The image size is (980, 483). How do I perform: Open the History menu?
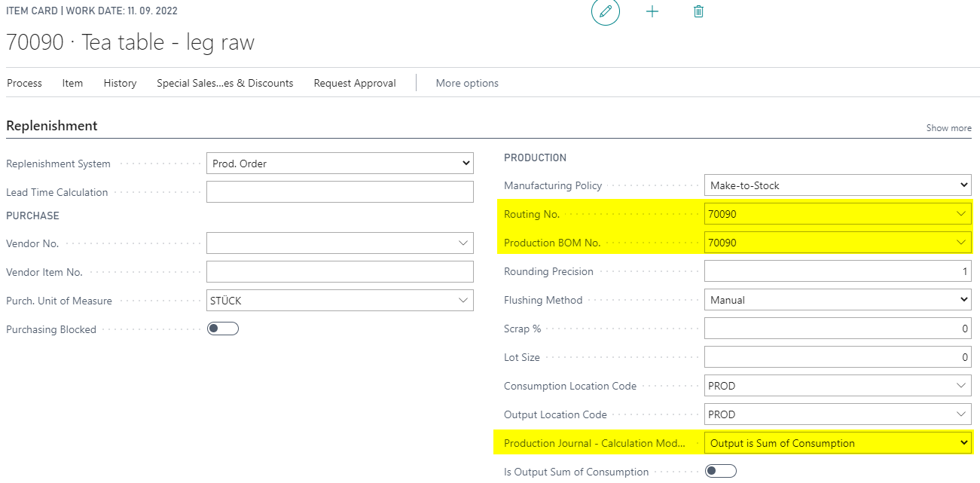120,83
